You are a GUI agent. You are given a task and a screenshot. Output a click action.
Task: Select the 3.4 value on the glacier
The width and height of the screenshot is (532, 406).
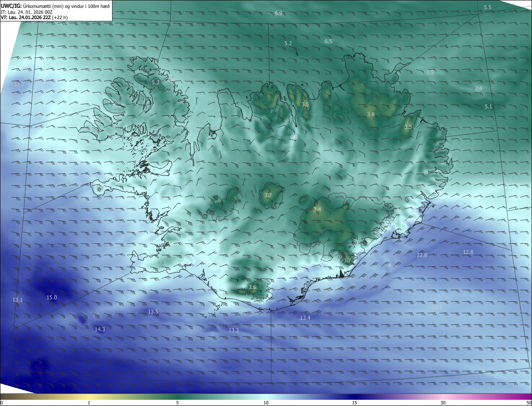(317, 210)
